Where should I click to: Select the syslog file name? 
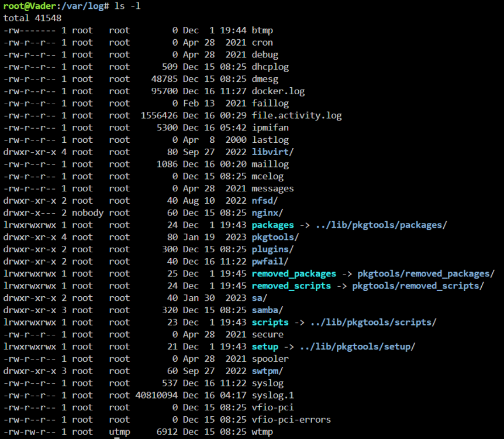pyautogui.click(x=267, y=383)
